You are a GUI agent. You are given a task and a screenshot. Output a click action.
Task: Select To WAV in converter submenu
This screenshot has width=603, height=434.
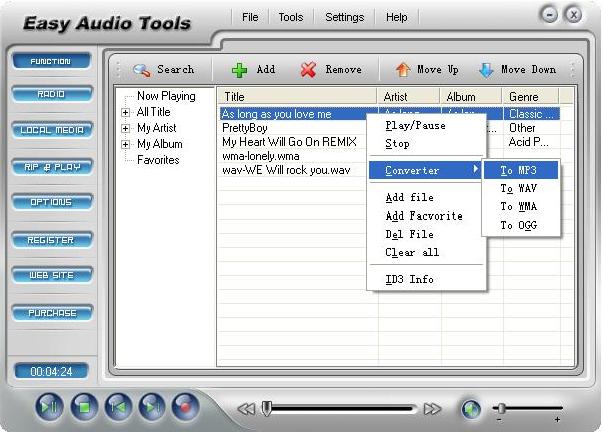coord(521,188)
